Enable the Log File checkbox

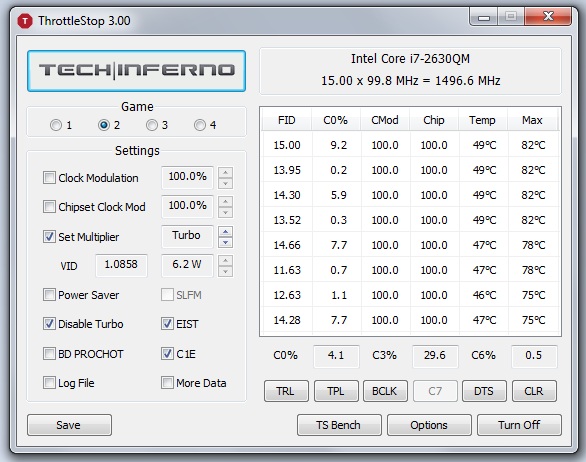pos(49,382)
